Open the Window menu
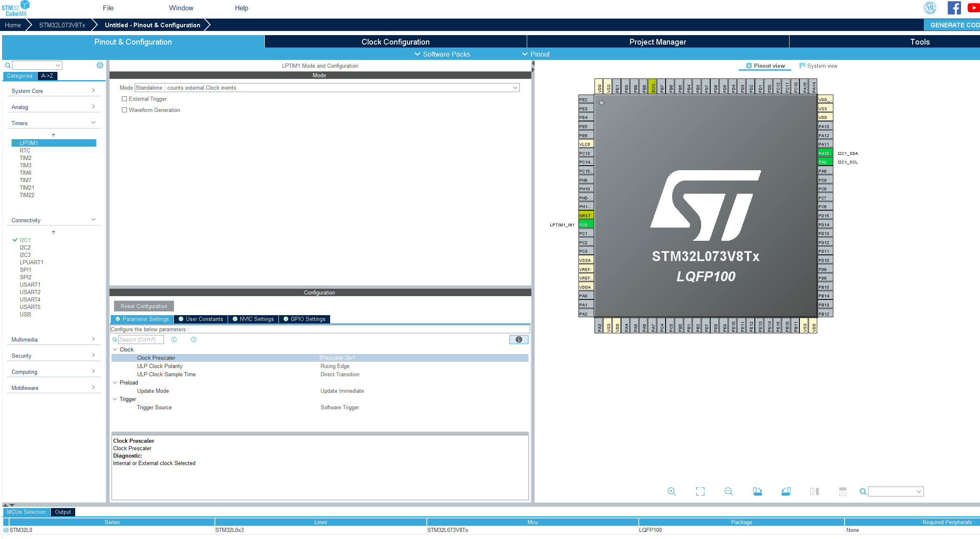980x539 pixels. click(x=181, y=8)
